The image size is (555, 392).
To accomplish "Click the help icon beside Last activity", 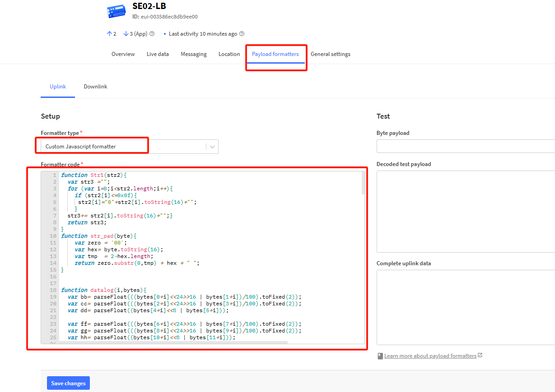I will click(x=242, y=34).
